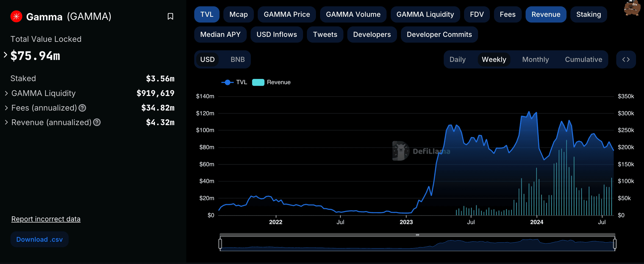Expand the Revenue (annualized) row
The width and height of the screenshot is (644, 264).
tap(6, 122)
